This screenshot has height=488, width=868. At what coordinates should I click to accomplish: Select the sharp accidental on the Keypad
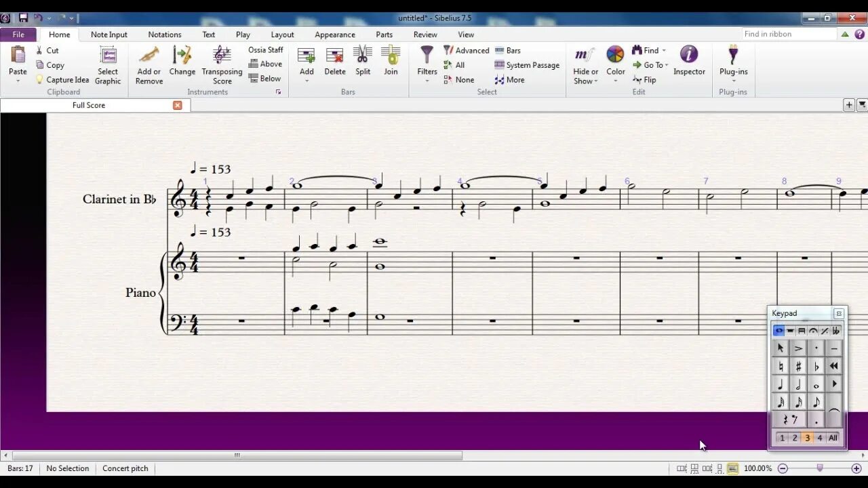click(798, 367)
